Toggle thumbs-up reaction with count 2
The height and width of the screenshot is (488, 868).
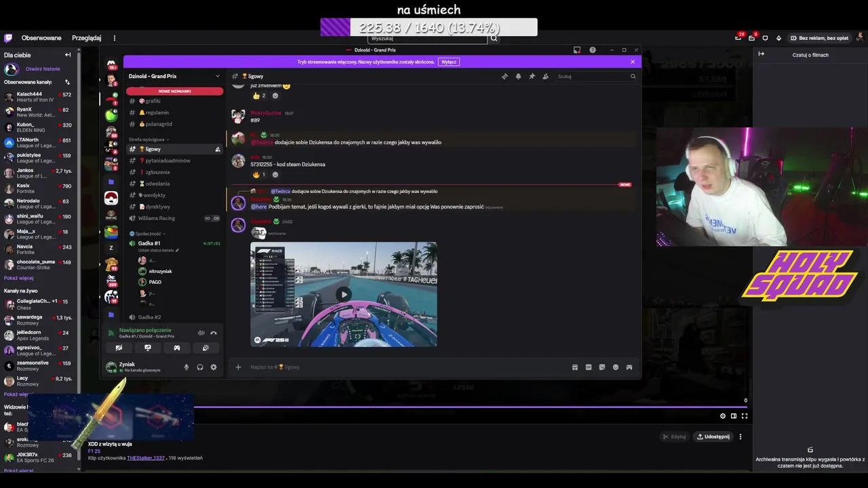pos(260,96)
